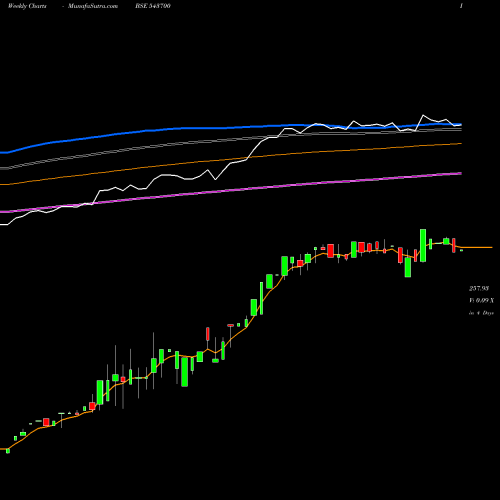Click the 257.93 price value
Screen dimensions: 500x500
(x=479, y=288)
